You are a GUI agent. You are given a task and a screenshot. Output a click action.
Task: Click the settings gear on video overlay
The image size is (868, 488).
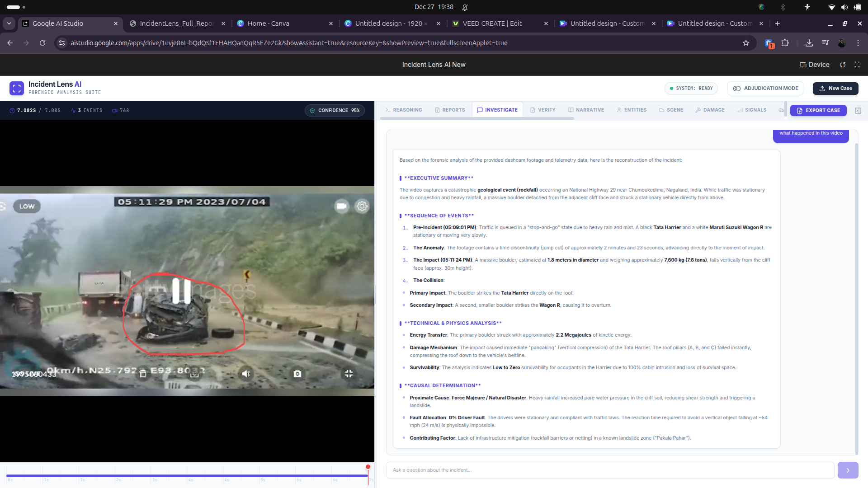pyautogui.click(x=362, y=206)
